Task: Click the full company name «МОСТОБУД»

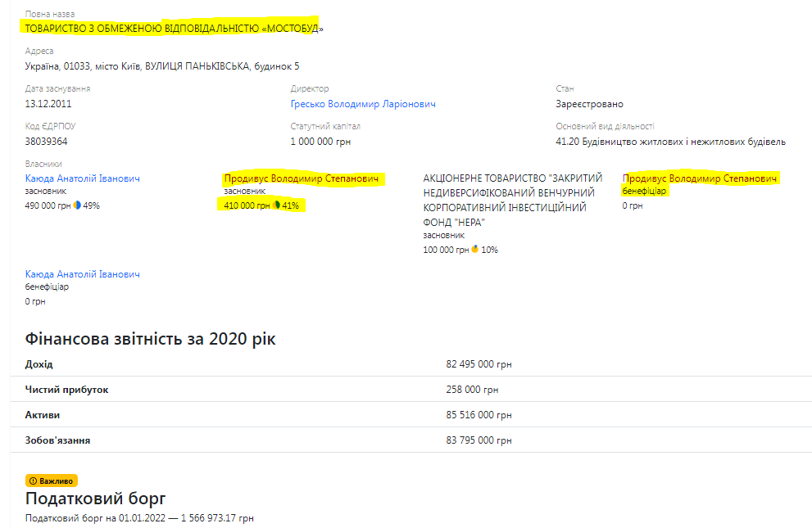Action: click(174, 28)
